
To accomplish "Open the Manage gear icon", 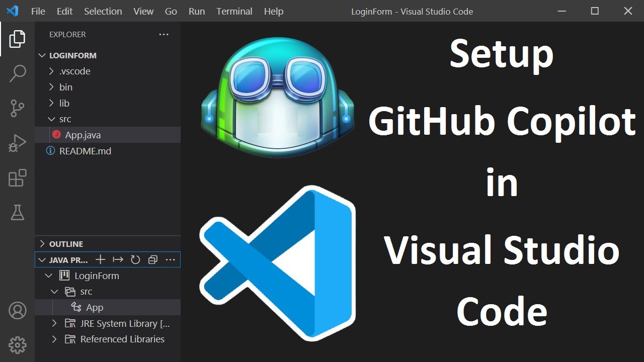I will pos(17,345).
